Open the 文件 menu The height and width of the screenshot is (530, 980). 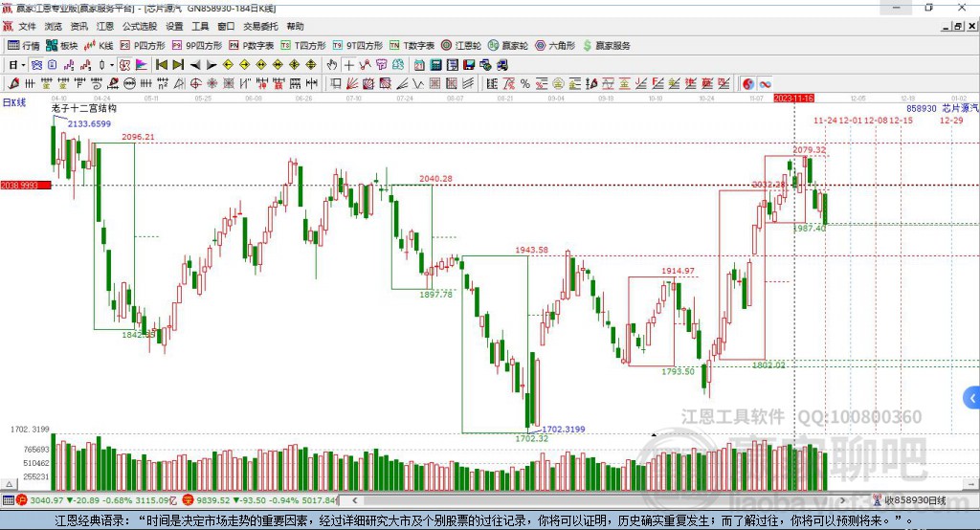[28, 26]
